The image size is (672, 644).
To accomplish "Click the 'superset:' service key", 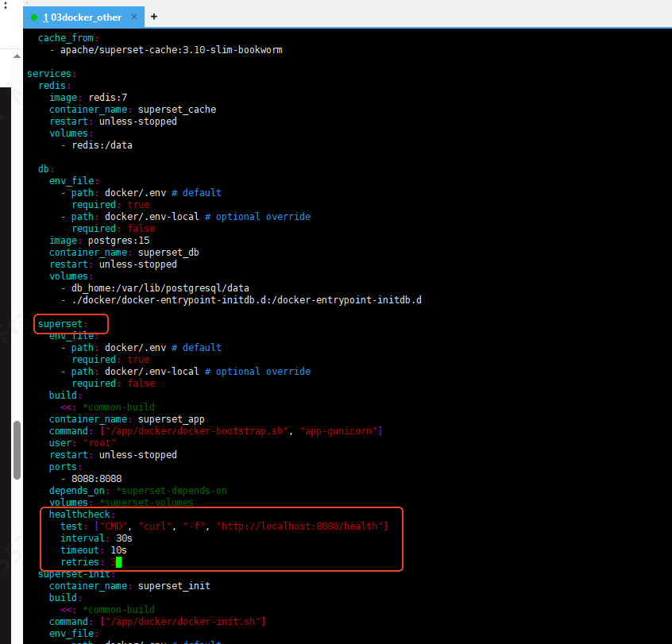I will pyautogui.click(x=63, y=324).
